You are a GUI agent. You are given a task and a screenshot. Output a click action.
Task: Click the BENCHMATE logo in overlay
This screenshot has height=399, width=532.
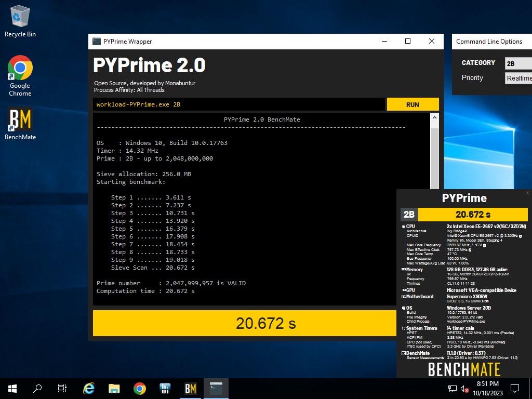(464, 369)
